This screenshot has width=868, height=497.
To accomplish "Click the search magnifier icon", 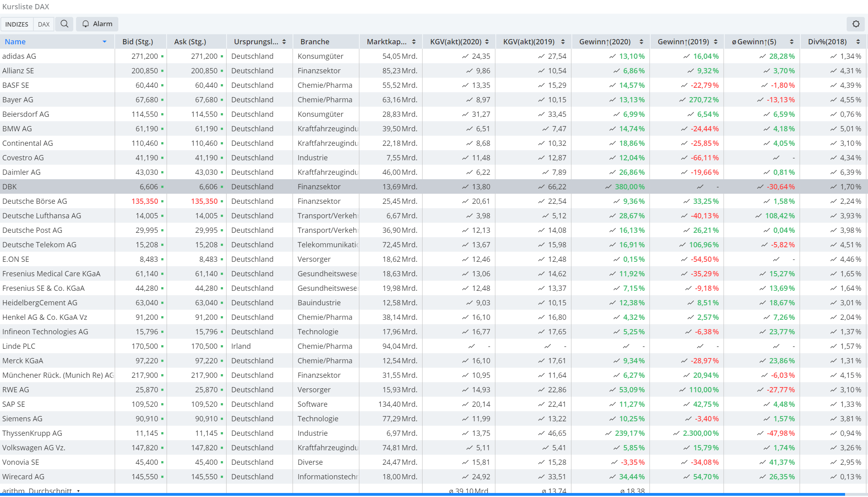I will point(64,24).
